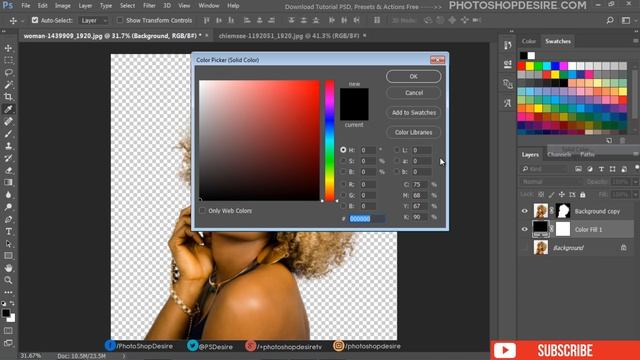
Task: Click the lock position icon in Layers panel
Action: (x=562, y=195)
